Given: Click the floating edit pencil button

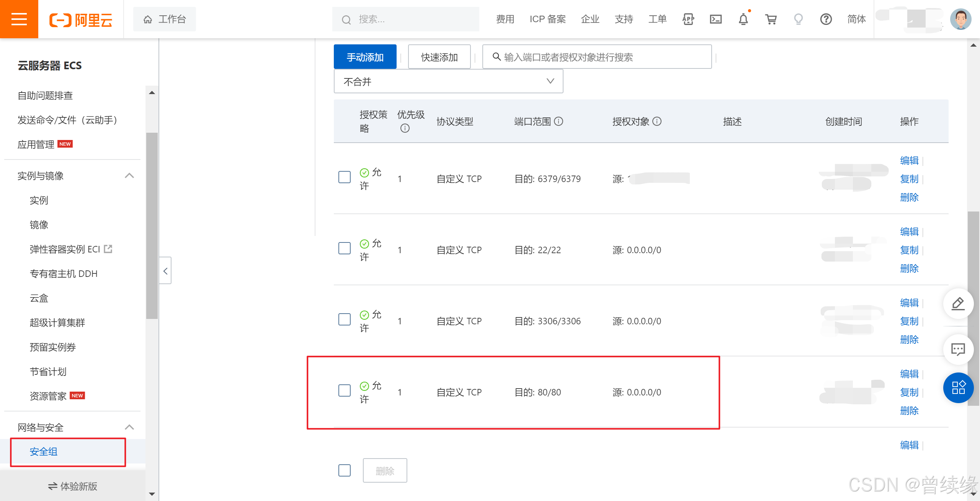Looking at the screenshot, I should 958,304.
